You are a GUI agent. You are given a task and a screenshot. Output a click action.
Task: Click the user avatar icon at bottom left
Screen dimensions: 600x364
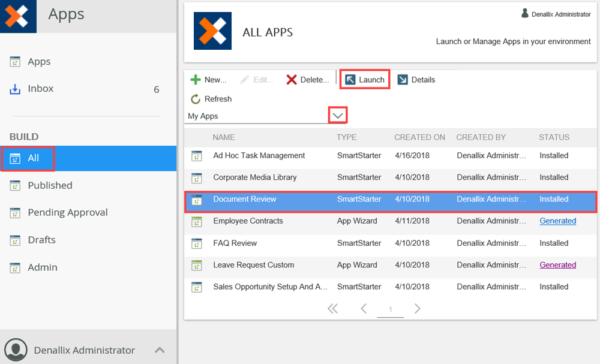pos(16,350)
